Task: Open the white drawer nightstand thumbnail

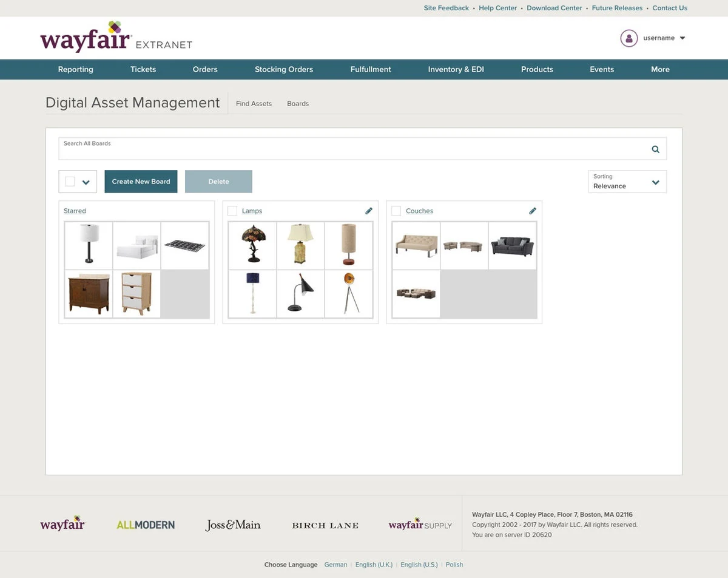Action: [137, 294]
